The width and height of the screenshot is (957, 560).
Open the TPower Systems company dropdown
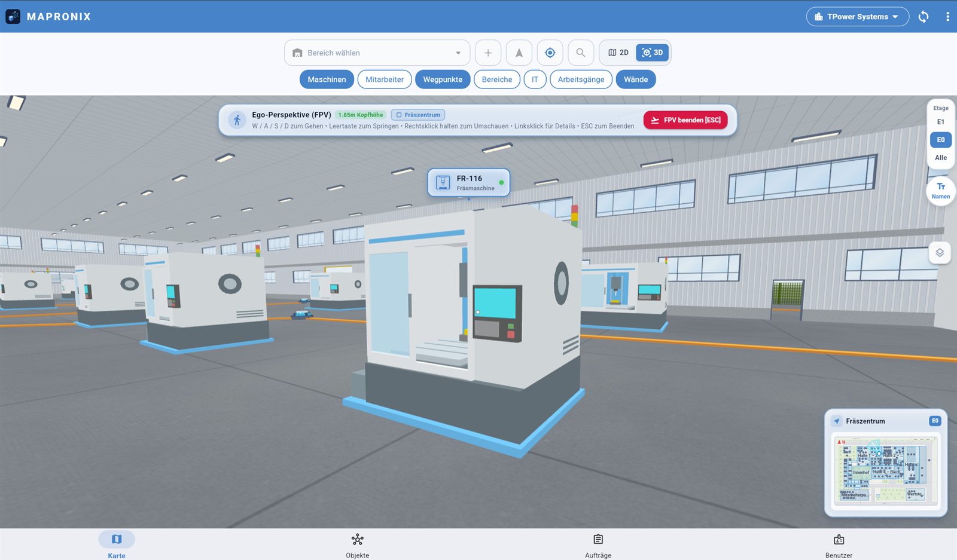857,17
